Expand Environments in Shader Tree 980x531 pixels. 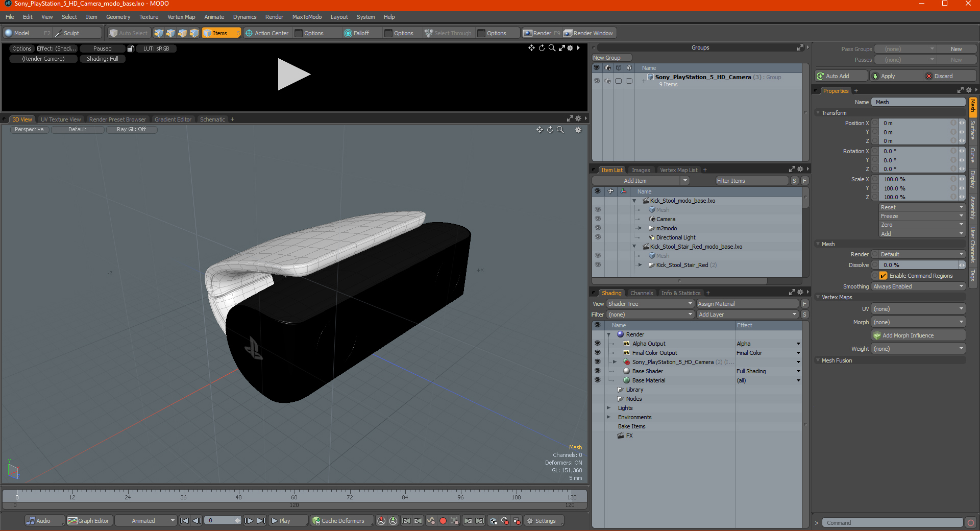(608, 417)
